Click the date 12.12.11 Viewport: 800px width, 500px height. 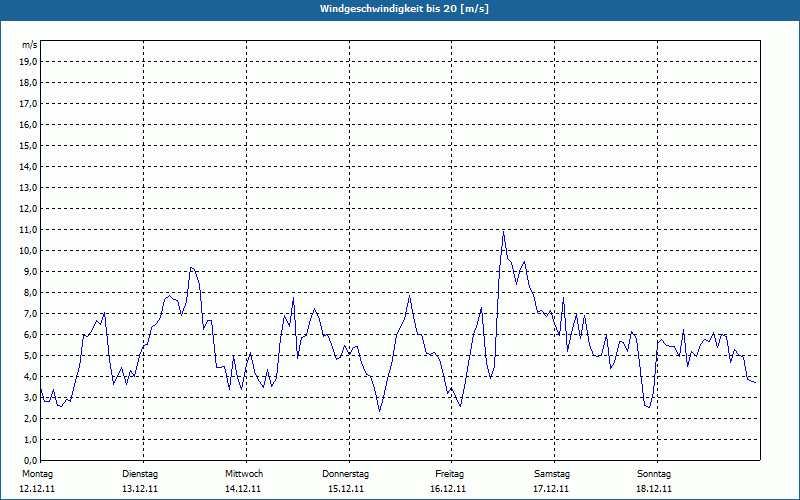[37, 489]
